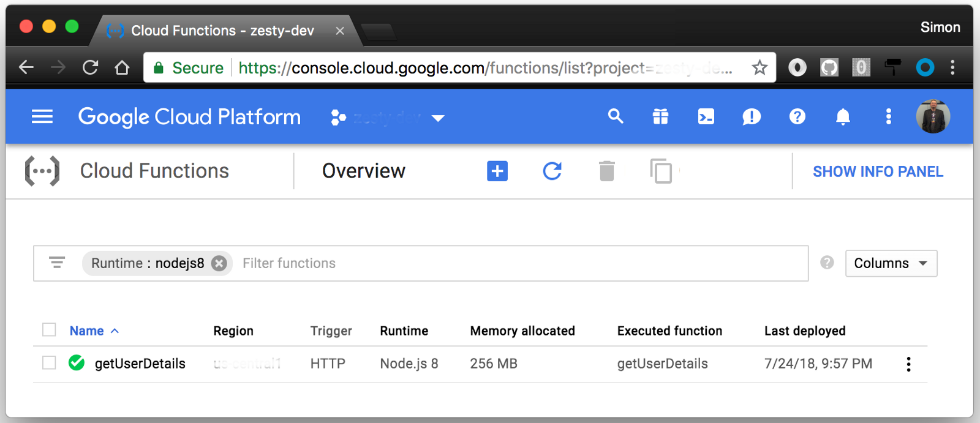This screenshot has height=423, width=980.
Task: Open the hamburger navigation menu
Action: [42, 116]
